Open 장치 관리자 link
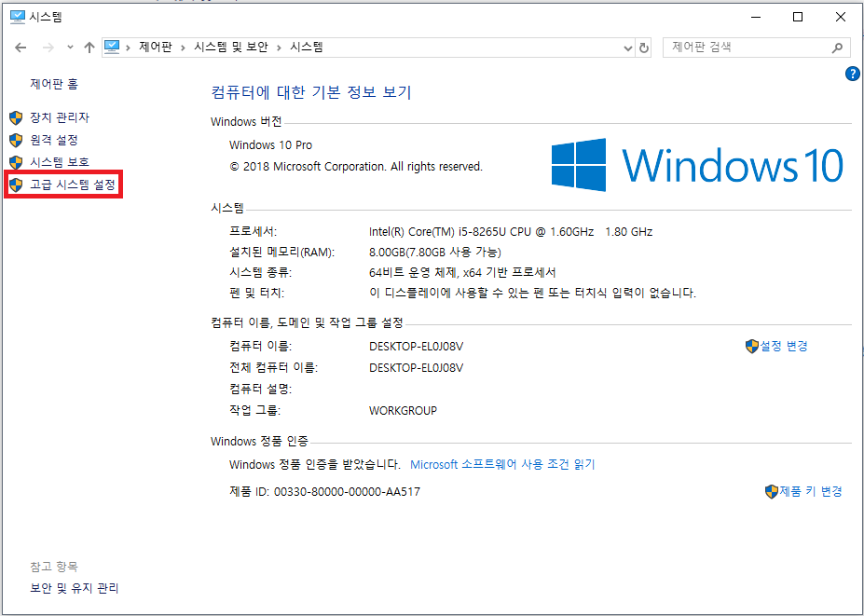Viewport: 864px width, 616px height. coord(60,117)
